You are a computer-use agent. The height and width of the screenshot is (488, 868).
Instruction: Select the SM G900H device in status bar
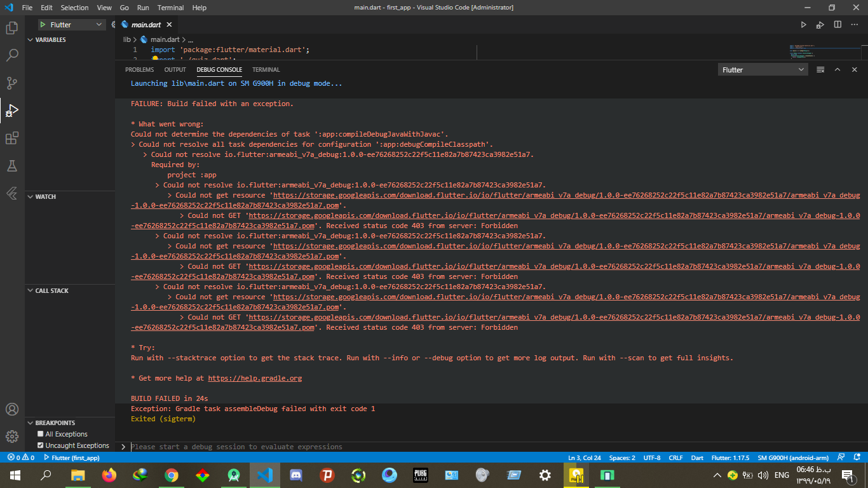[793, 457]
